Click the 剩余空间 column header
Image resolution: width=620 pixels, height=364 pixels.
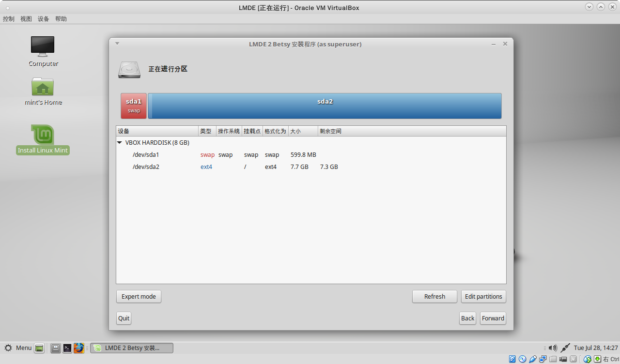click(412, 131)
